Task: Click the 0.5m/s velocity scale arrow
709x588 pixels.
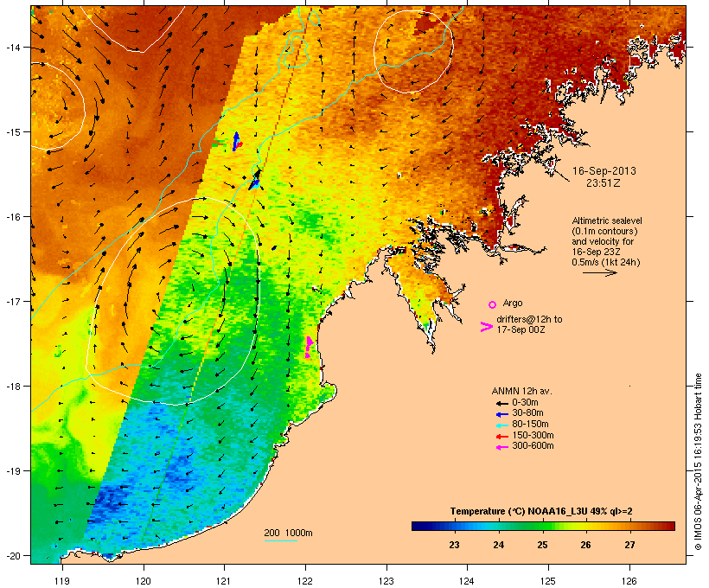Action: click(599, 272)
